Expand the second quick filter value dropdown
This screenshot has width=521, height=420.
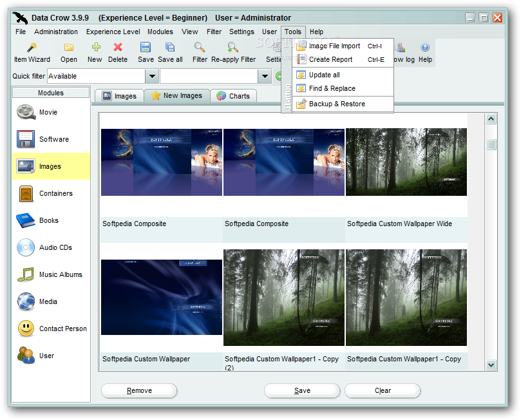265,76
